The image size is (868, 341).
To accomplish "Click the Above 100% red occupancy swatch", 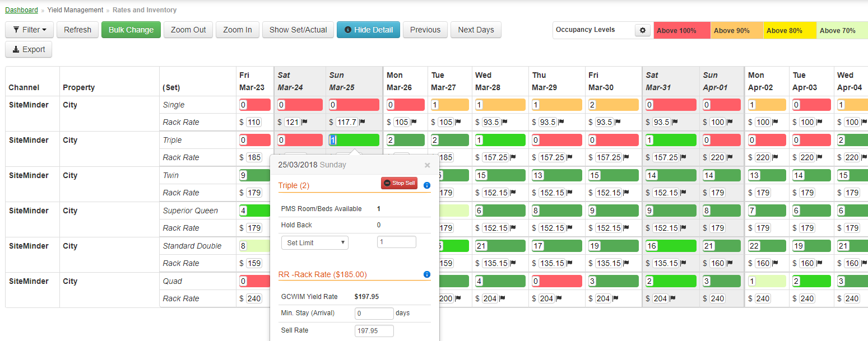I will click(x=682, y=31).
